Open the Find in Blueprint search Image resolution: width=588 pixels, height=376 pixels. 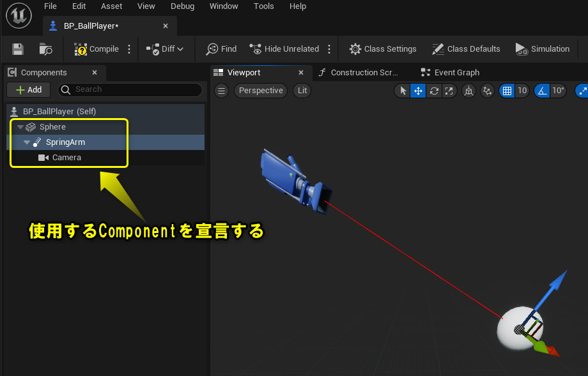click(220, 49)
